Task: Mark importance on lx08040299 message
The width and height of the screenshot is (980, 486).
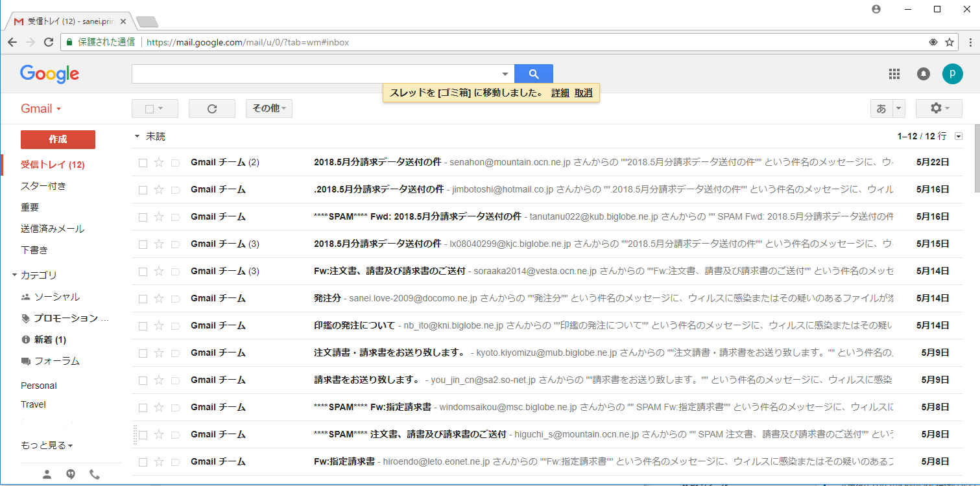Action: tap(175, 244)
